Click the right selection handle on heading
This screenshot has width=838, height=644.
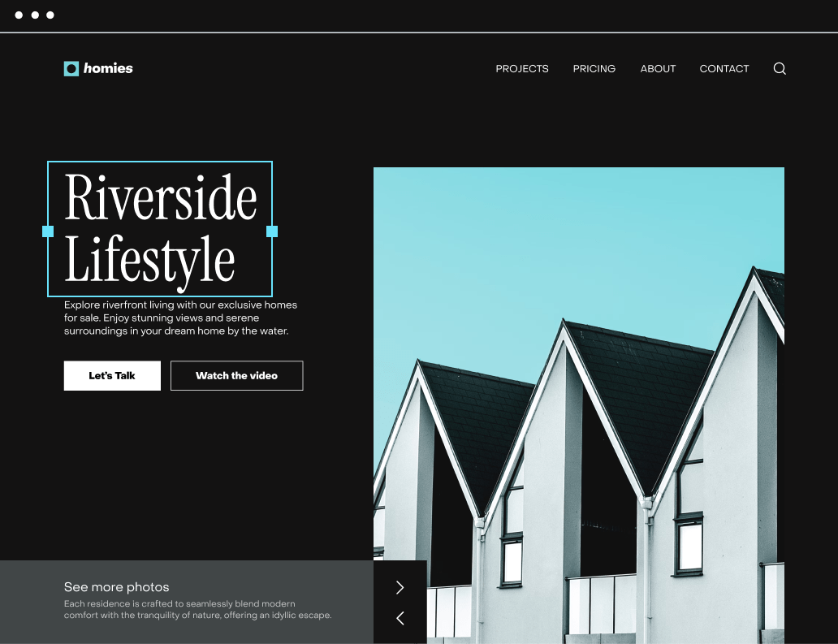[272, 231]
